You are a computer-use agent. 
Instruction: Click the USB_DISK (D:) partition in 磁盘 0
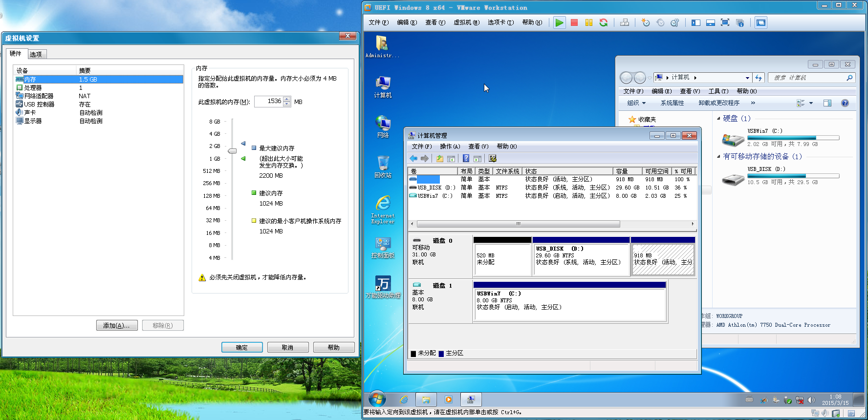click(581, 256)
